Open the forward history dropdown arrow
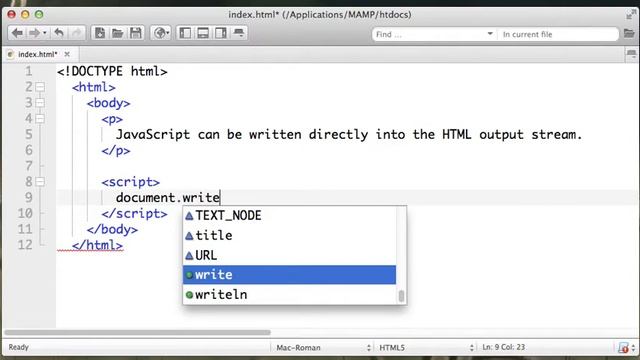This screenshot has height=360, width=640. click(44, 33)
